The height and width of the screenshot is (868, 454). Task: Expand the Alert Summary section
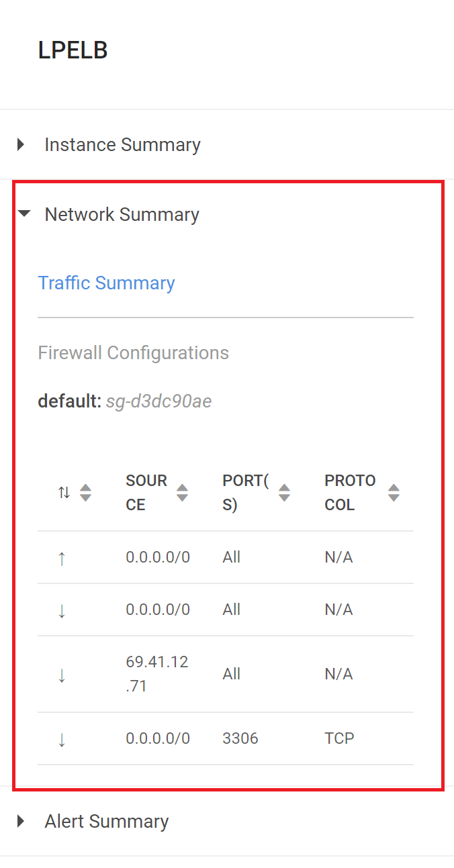click(21, 821)
